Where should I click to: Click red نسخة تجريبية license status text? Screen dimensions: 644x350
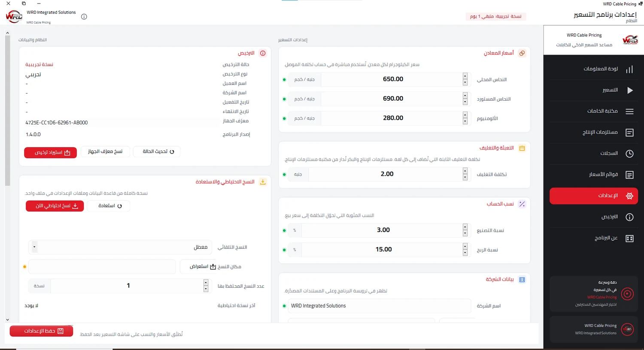point(39,65)
